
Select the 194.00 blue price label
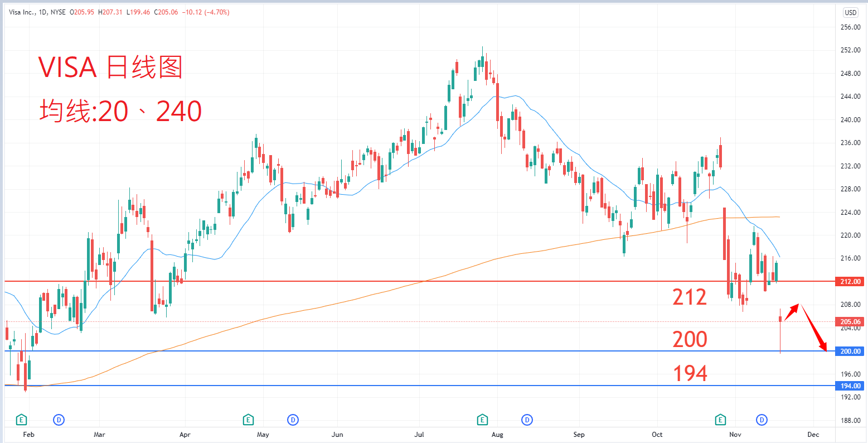click(x=849, y=386)
